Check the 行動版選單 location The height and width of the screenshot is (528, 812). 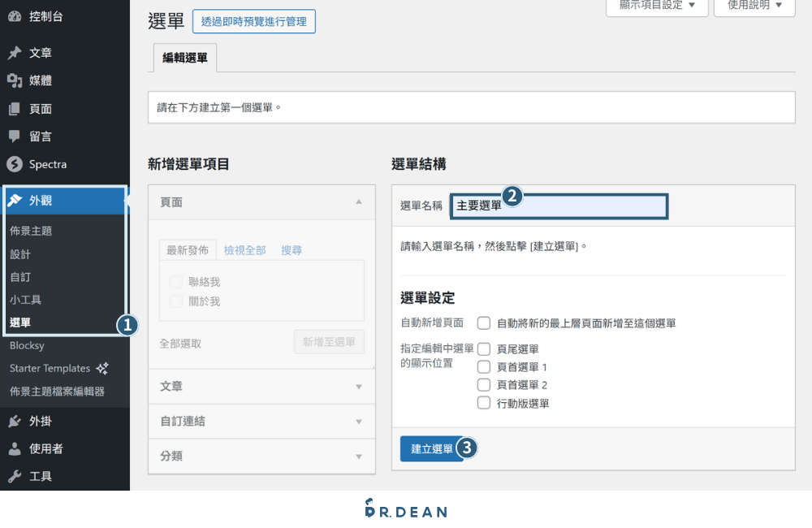pos(484,403)
